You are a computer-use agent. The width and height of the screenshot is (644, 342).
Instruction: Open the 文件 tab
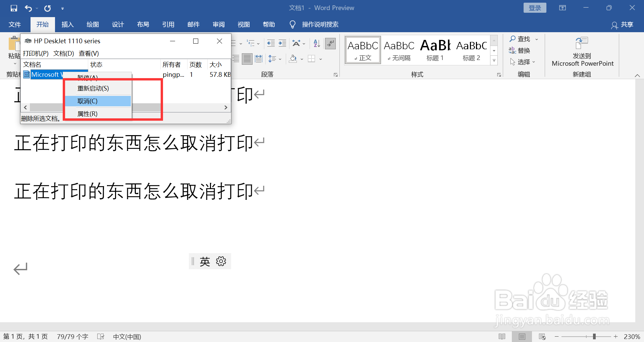[x=14, y=24]
